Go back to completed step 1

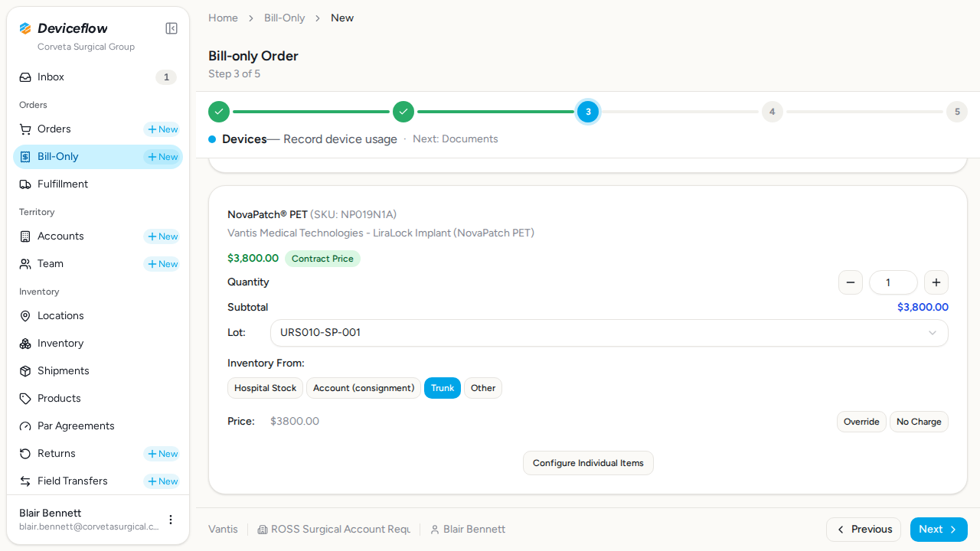(x=219, y=112)
